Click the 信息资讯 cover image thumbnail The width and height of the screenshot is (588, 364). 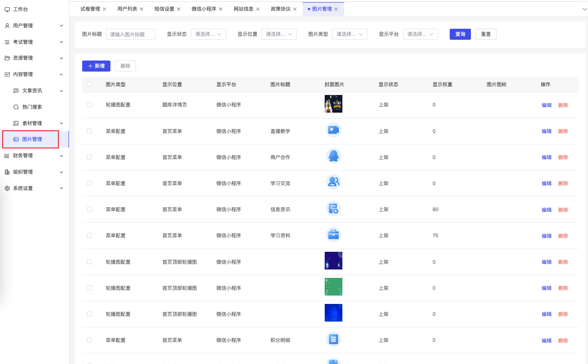pyautogui.click(x=334, y=209)
